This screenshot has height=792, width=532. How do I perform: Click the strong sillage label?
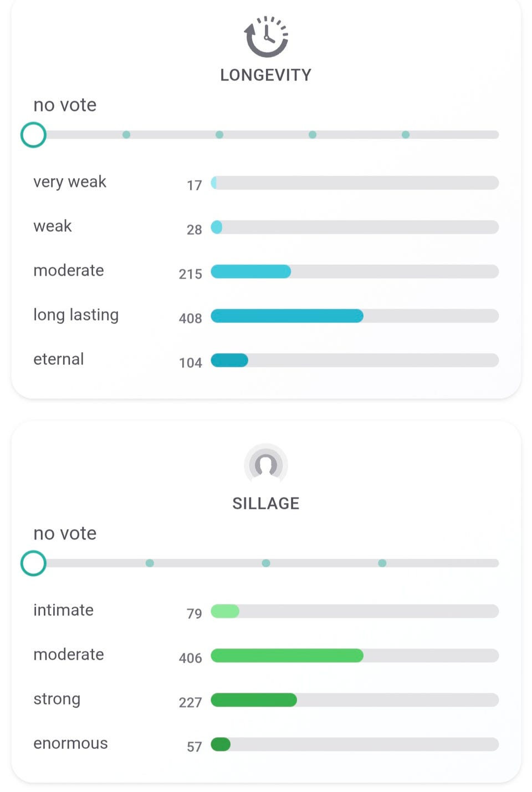tap(57, 699)
